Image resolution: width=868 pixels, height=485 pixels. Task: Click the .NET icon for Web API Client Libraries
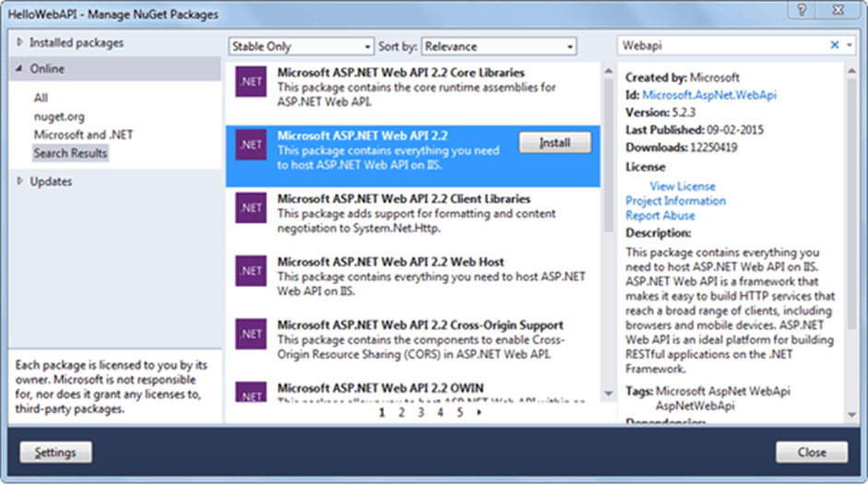click(251, 207)
